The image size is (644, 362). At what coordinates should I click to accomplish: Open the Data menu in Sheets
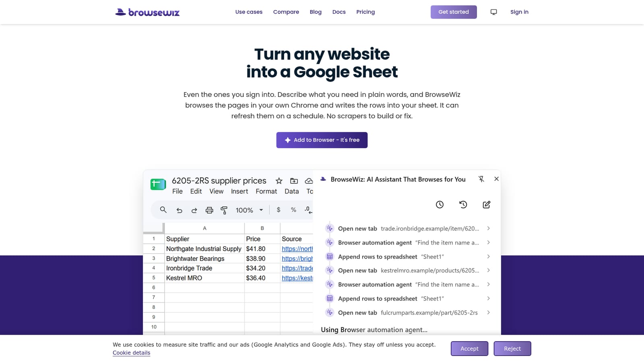292,191
